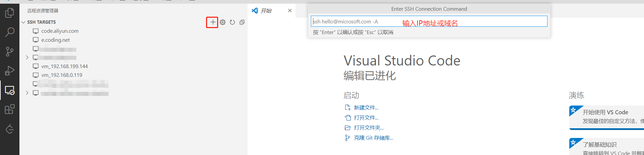Open the Search view in activity bar
The width and height of the screenshot is (644, 155).
pos(10,32)
